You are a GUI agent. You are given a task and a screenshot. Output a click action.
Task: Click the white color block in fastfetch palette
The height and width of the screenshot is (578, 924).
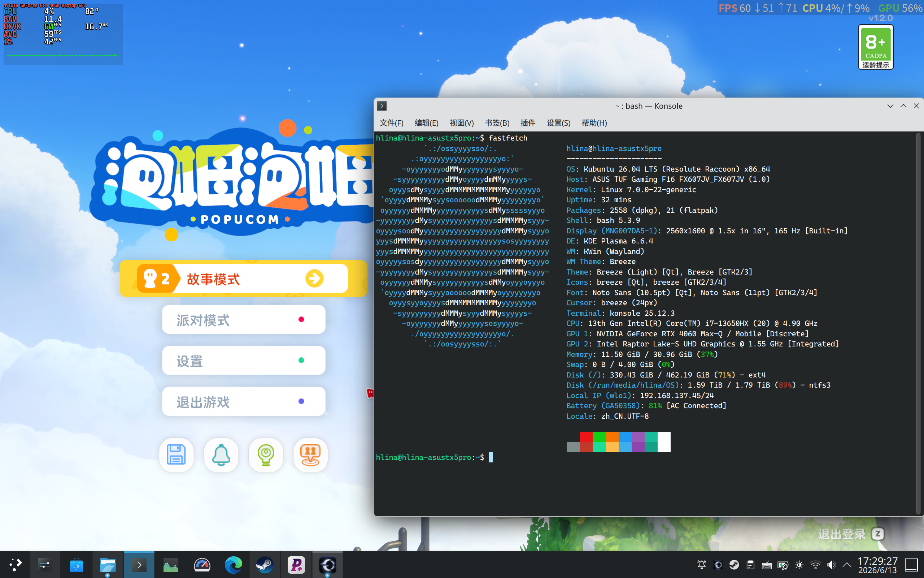point(664,442)
